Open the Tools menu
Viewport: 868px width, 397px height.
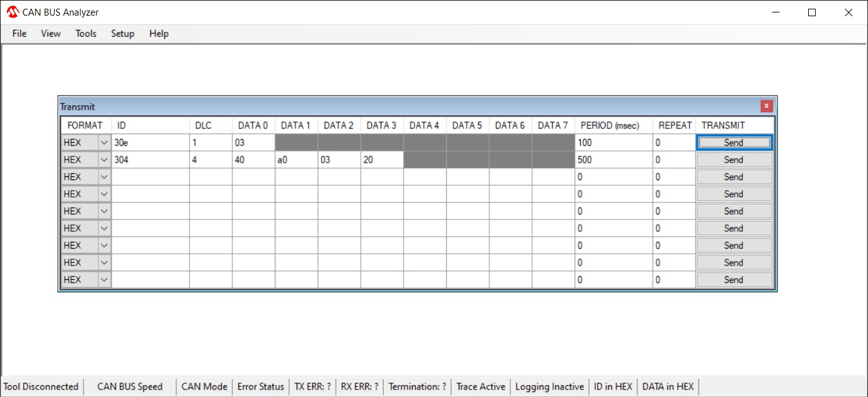[86, 34]
